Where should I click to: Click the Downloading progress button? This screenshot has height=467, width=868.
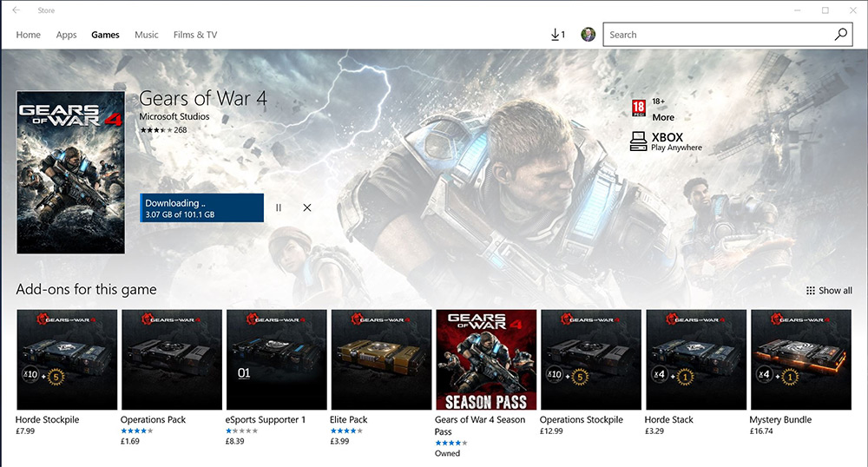coord(202,207)
